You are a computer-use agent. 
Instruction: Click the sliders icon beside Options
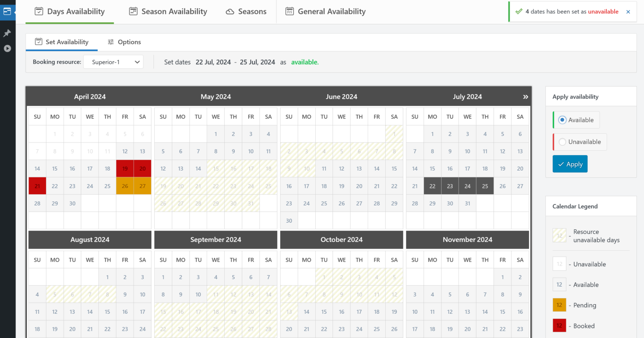pos(111,42)
